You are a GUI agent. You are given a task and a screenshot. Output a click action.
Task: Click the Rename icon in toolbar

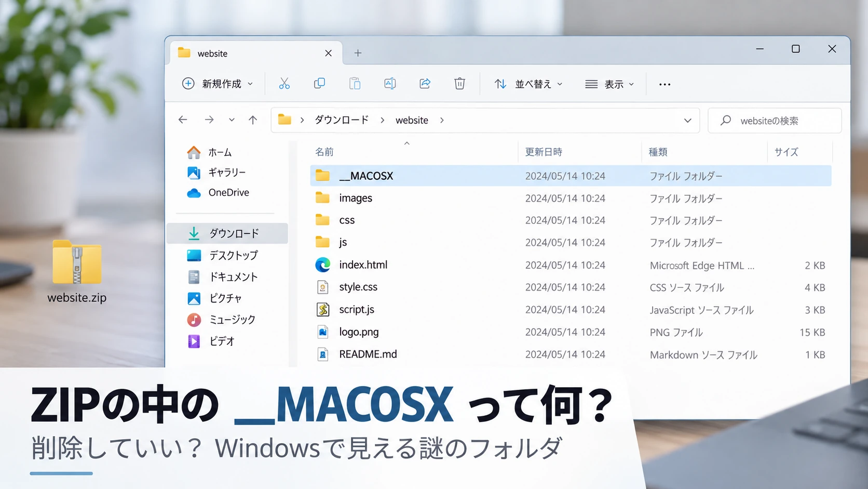coord(390,84)
